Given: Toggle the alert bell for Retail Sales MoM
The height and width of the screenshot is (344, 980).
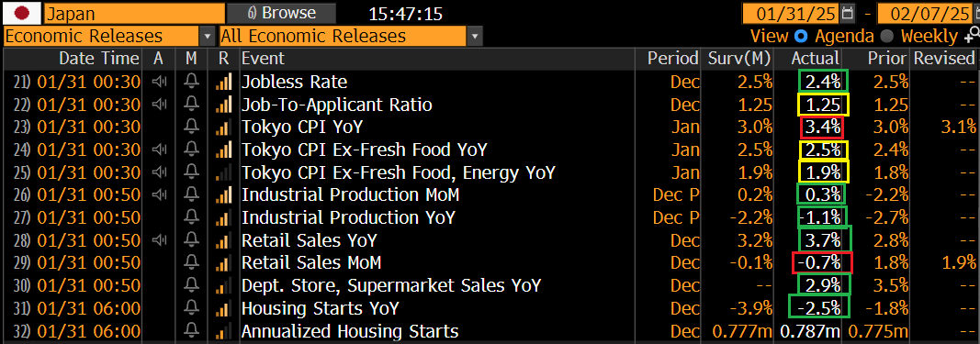Looking at the screenshot, I should [192, 263].
